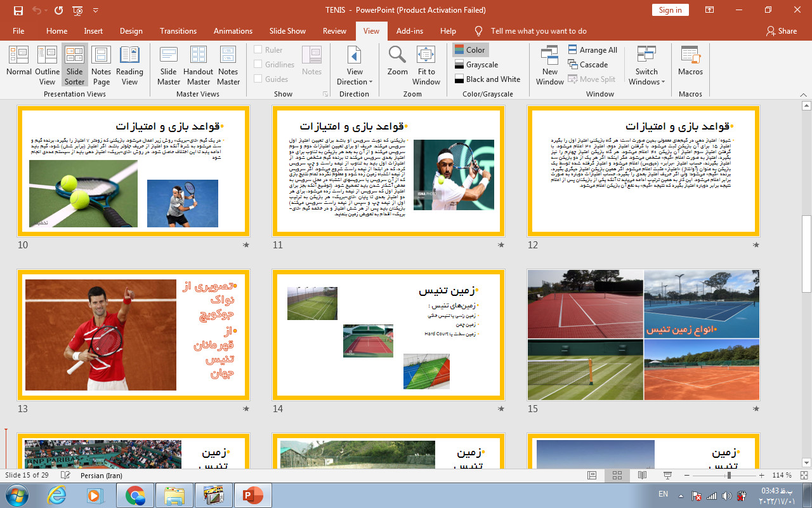This screenshot has height=508, width=812.
Task: Toggle the Gridlines checkbox
Action: (x=258, y=64)
